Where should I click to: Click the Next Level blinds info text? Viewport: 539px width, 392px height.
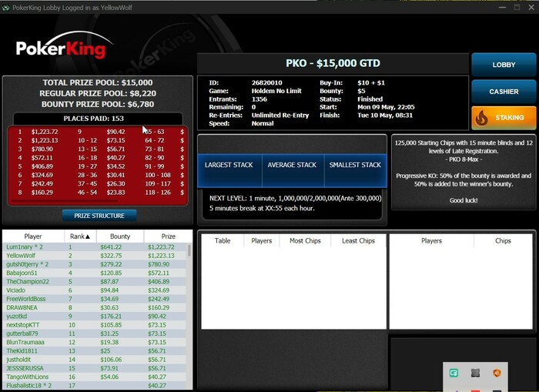click(x=295, y=199)
